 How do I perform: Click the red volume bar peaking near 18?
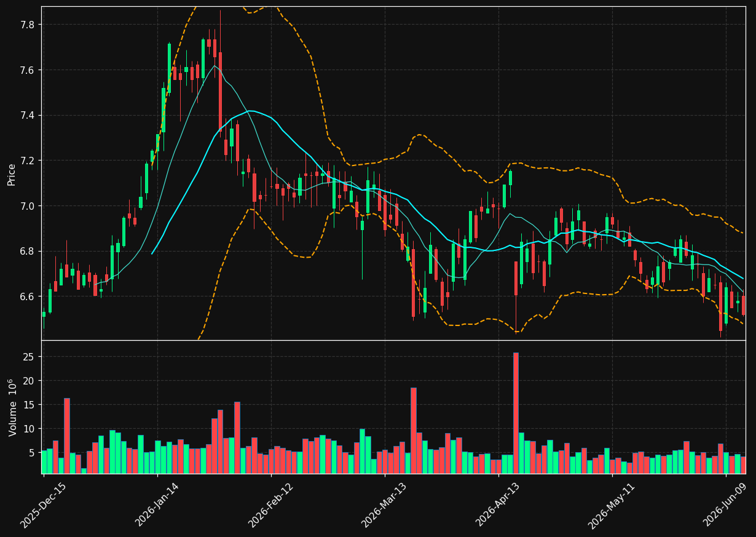[414, 431]
